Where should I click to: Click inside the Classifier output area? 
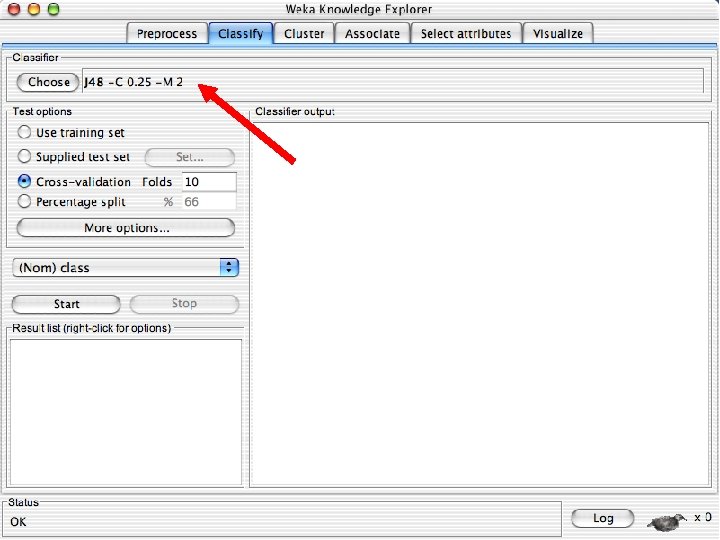(x=480, y=304)
